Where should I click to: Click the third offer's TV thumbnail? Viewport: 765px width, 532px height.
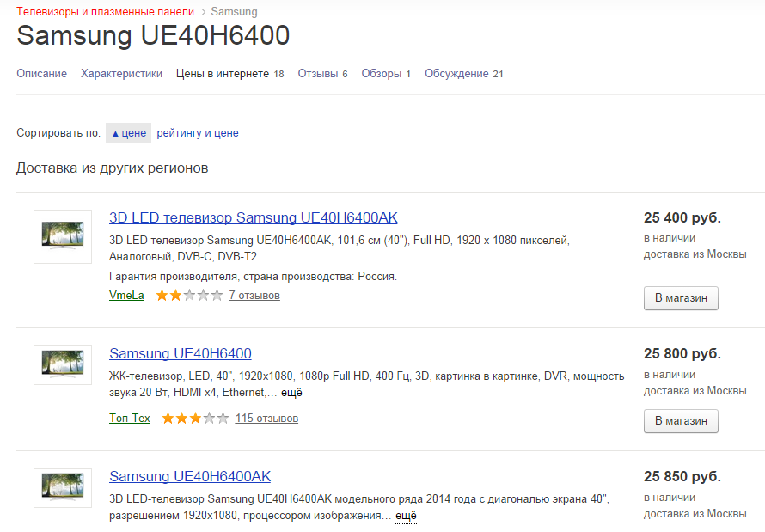click(x=63, y=488)
